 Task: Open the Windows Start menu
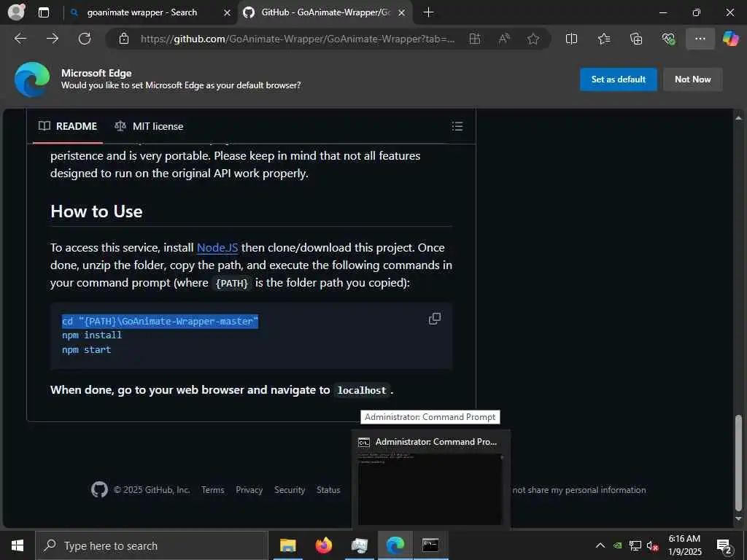(18, 545)
